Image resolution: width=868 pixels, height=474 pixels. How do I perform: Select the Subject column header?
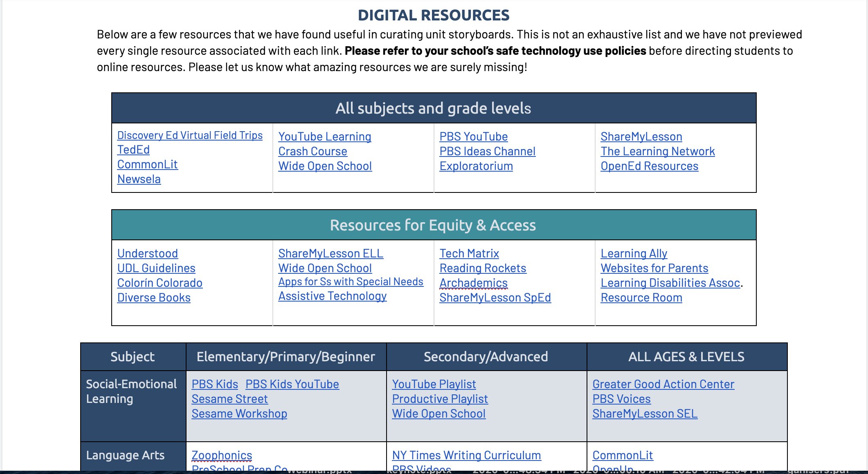[x=133, y=357]
